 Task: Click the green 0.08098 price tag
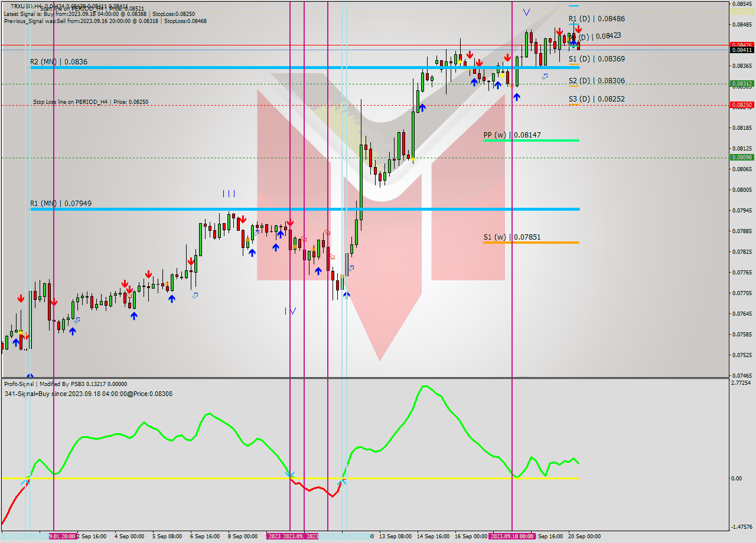[742, 157]
